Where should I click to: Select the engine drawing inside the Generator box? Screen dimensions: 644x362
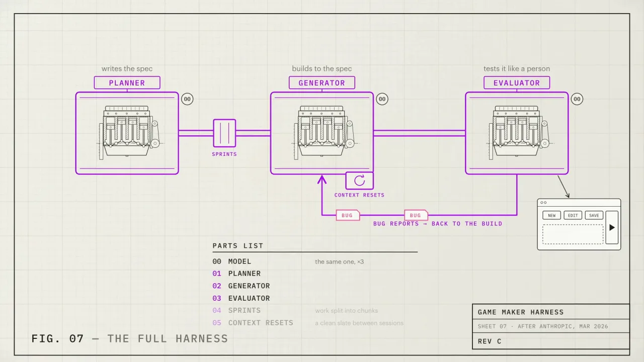(323, 133)
